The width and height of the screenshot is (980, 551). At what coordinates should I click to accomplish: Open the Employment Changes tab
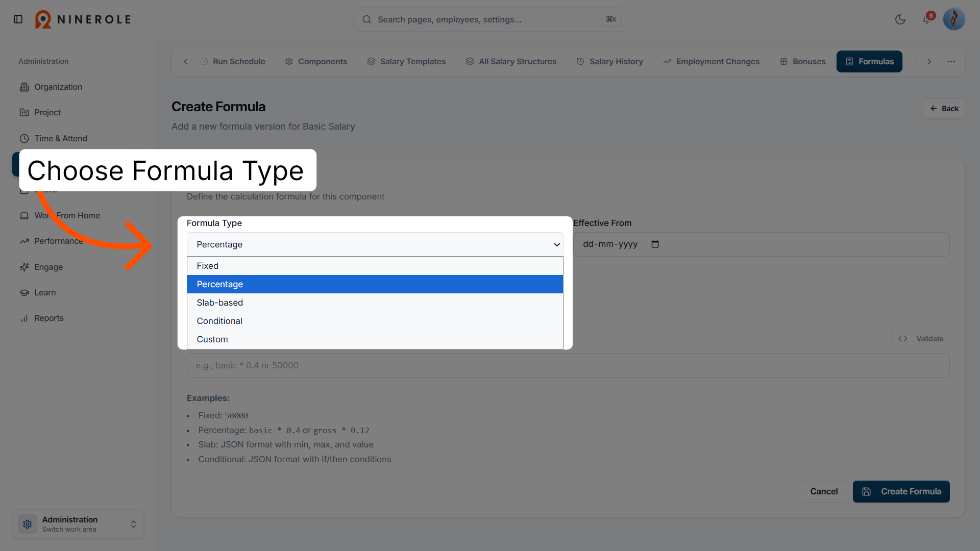coord(712,61)
